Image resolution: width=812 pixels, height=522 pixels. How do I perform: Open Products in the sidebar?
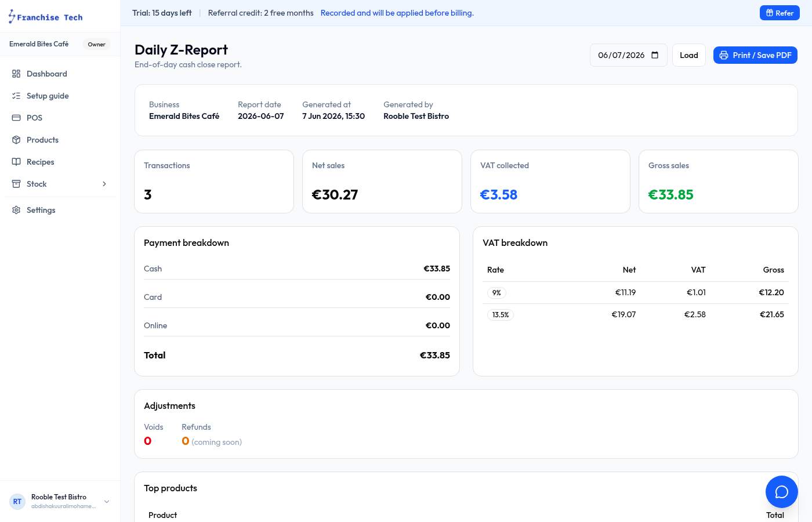pyautogui.click(x=60, y=140)
